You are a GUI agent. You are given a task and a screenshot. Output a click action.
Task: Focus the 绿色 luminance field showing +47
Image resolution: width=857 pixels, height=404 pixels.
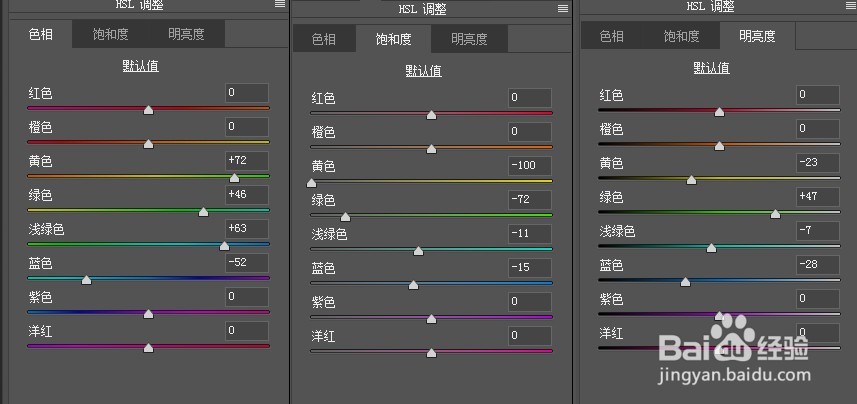(818, 197)
